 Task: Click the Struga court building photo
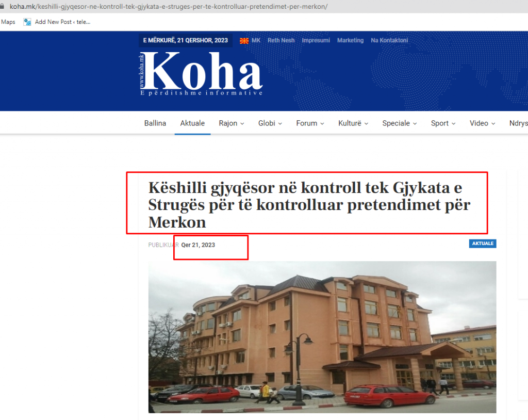tap(322, 337)
